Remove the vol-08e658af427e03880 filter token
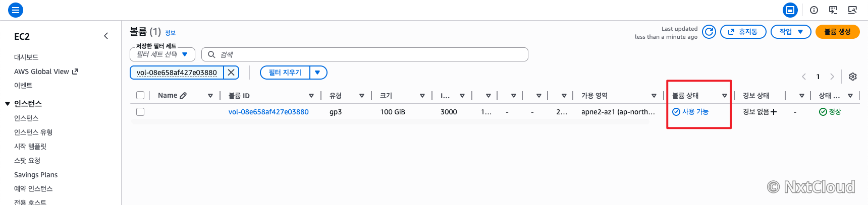This screenshot has height=205, width=868. [231, 73]
